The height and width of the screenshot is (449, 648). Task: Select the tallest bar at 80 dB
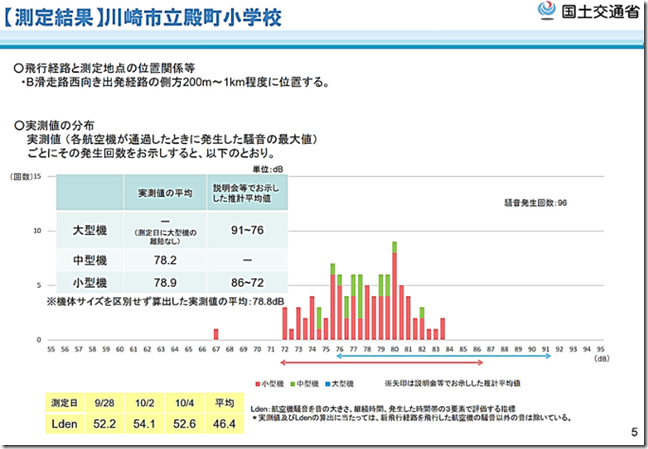coord(394,291)
